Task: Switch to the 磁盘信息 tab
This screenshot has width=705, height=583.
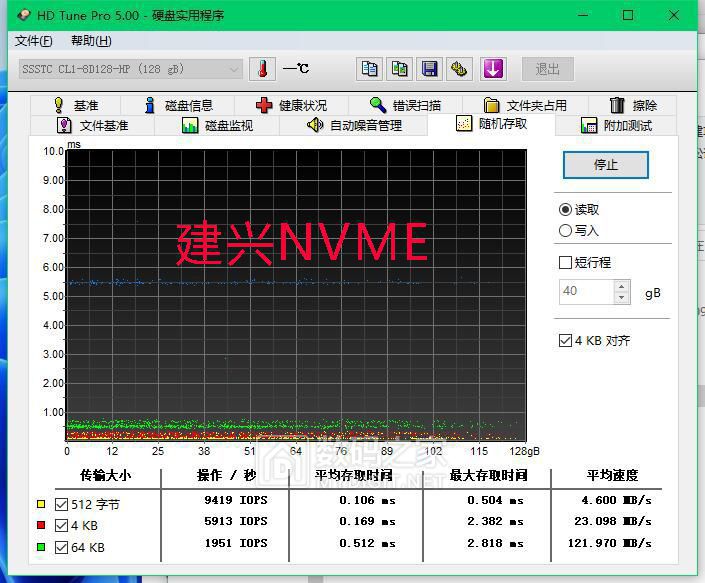Action: 178,105
